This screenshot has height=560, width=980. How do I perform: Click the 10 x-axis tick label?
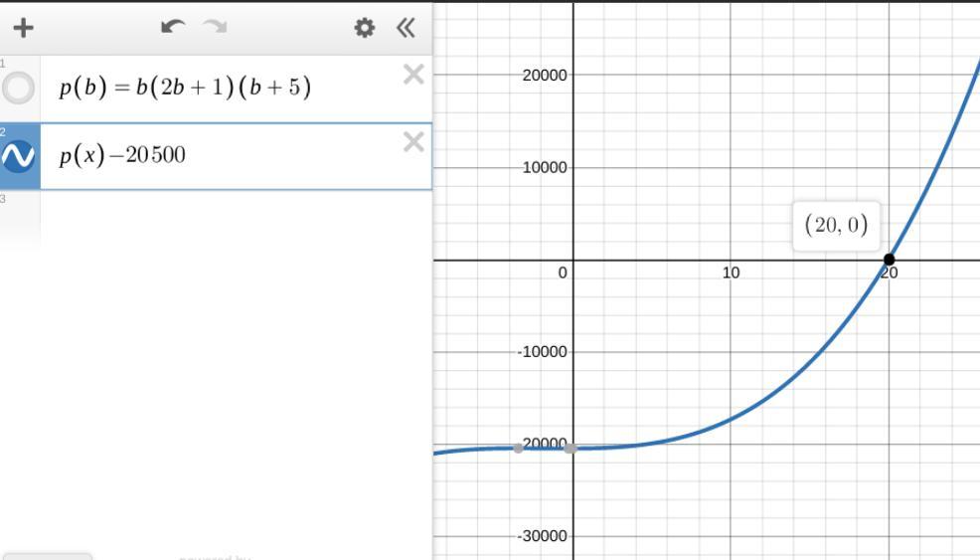coord(731,273)
